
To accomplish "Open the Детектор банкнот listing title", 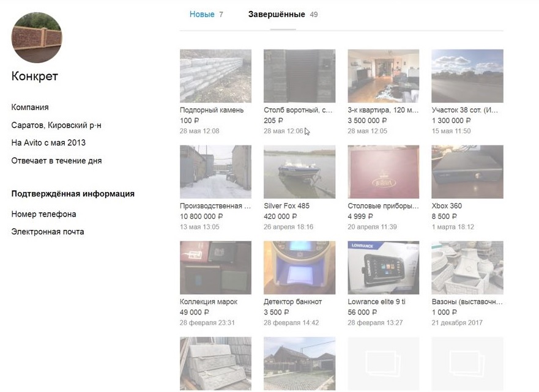I will 293,301.
